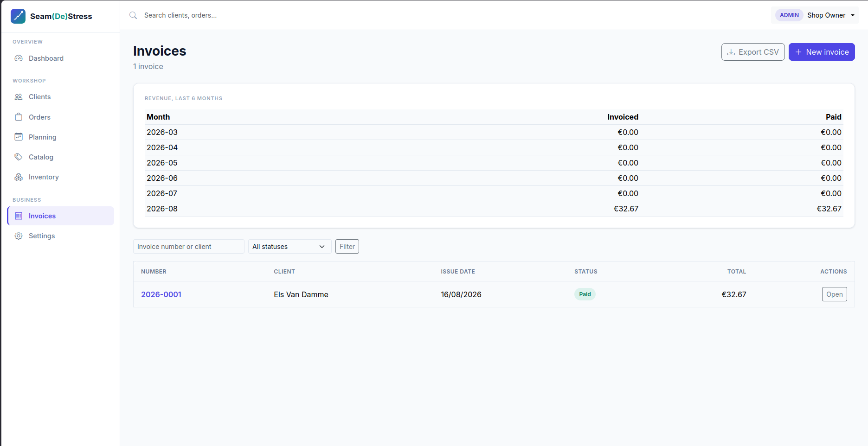Screen dimensions: 868x446
Task: Click the 2026-03 month row
Action: click(x=494, y=132)
